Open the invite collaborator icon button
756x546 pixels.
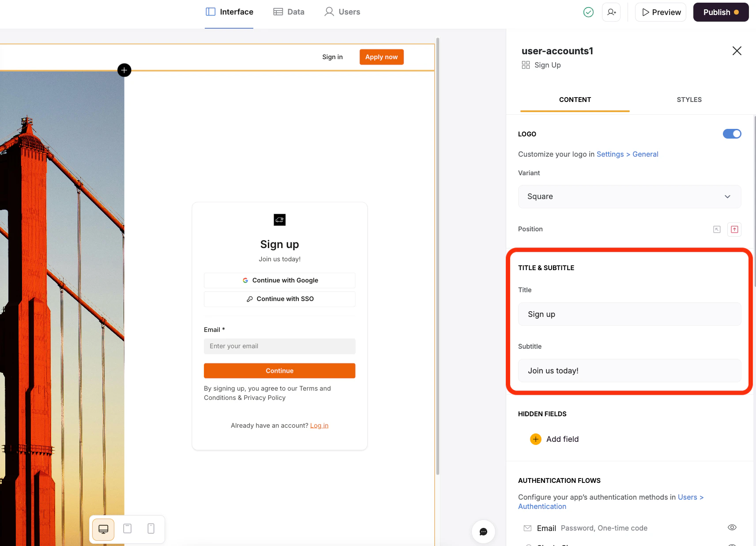click(611, 12)
